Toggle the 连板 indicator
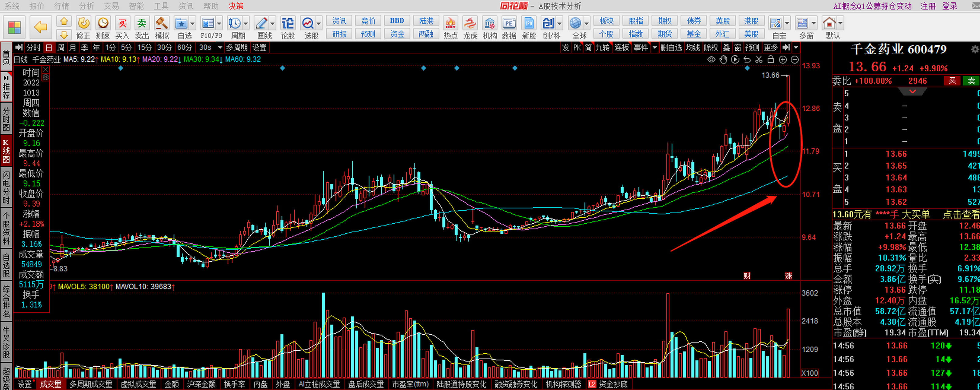 click(x=621, y=48)
